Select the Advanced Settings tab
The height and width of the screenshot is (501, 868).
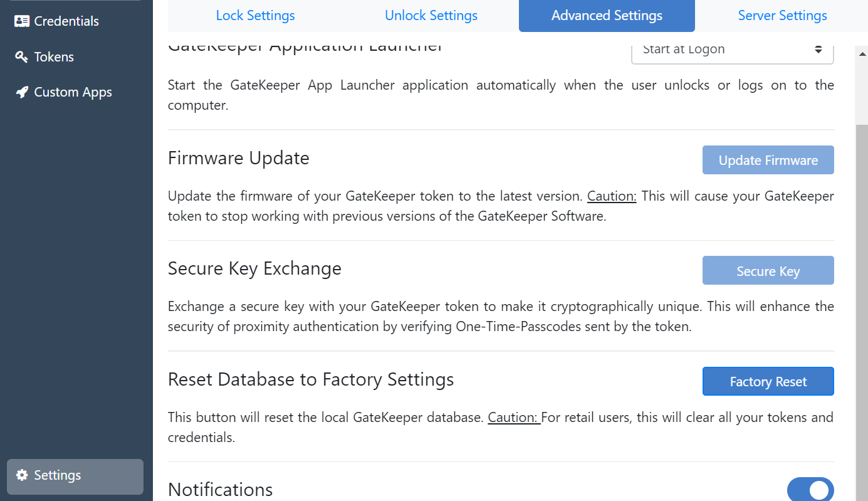pos(607,16)
